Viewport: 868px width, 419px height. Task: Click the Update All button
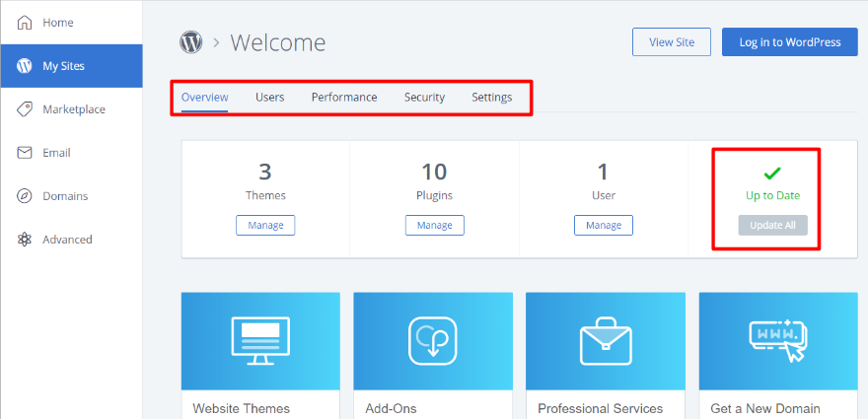click(772, 226)
